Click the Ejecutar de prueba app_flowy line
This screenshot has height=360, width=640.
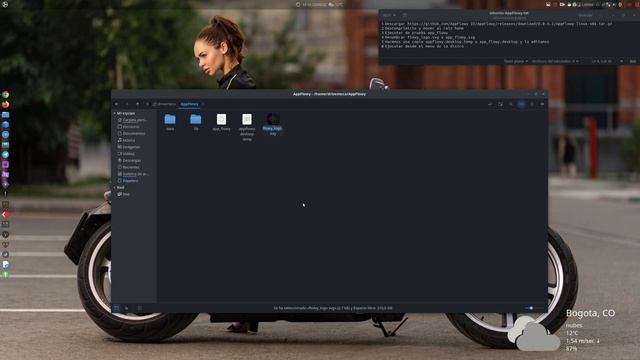pos(416,33)
